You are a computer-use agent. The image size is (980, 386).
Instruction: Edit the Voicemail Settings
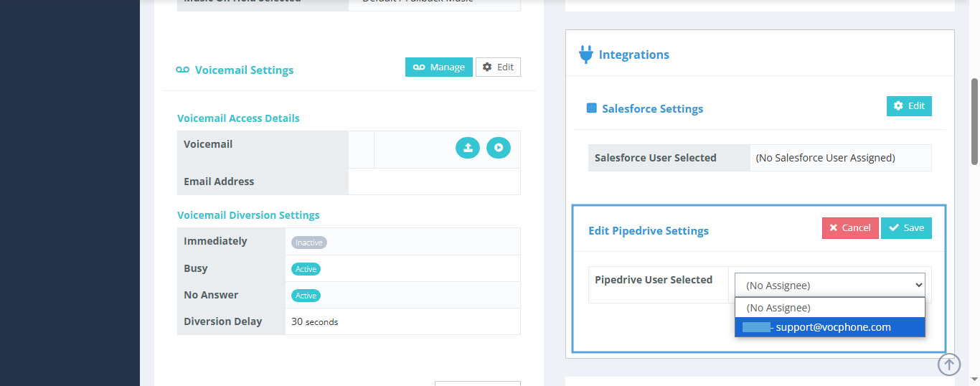498,67
